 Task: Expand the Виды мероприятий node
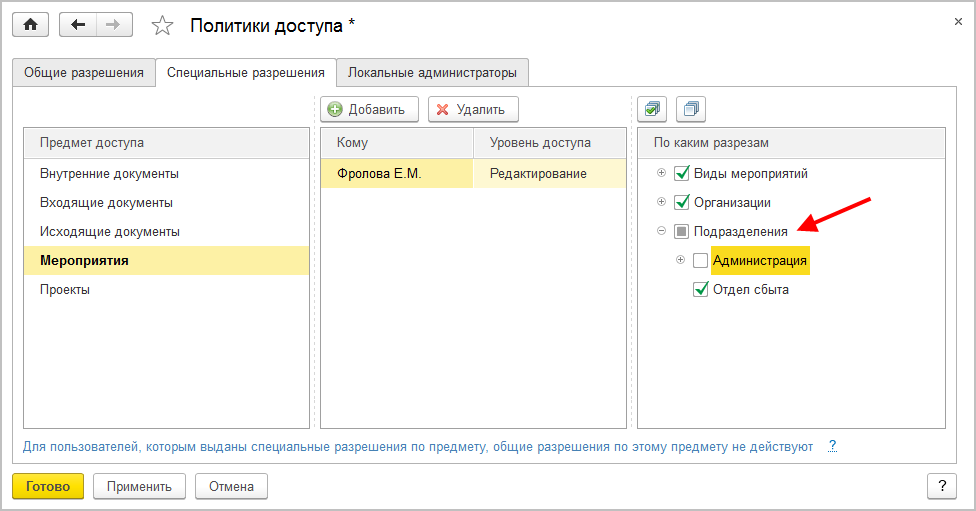pyautogui.click(x=661, y=174)
